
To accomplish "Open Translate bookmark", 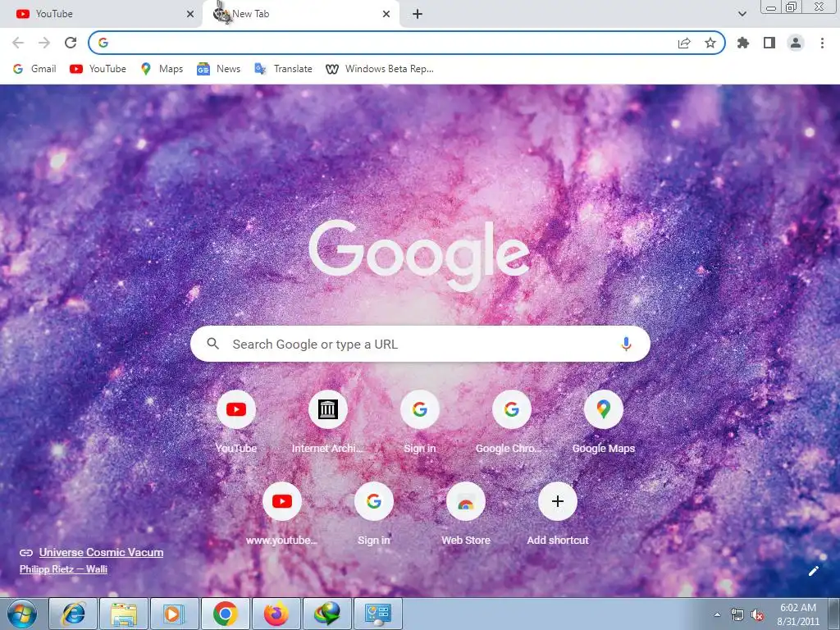I will pos(283,69).
